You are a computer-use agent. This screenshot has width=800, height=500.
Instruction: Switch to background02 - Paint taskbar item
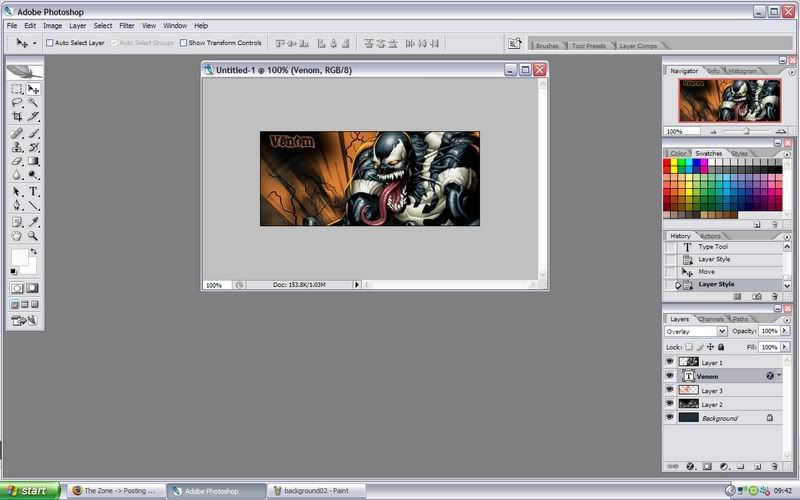(316, 490)
